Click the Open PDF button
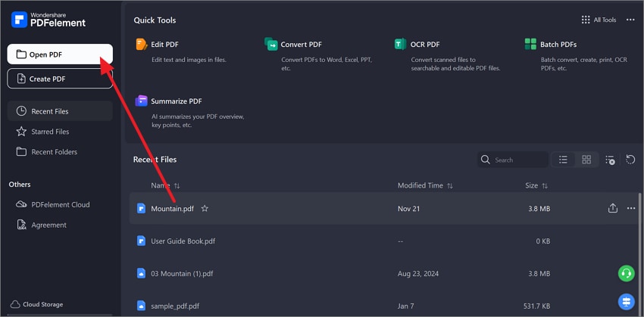Viewport: 644px width, 317px height. [60, 54]
